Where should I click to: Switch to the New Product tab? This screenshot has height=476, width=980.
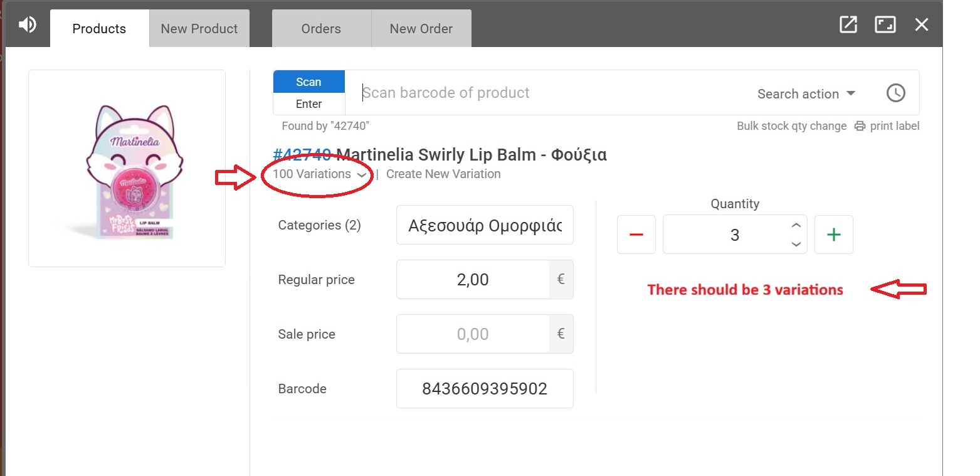point(199,29)
